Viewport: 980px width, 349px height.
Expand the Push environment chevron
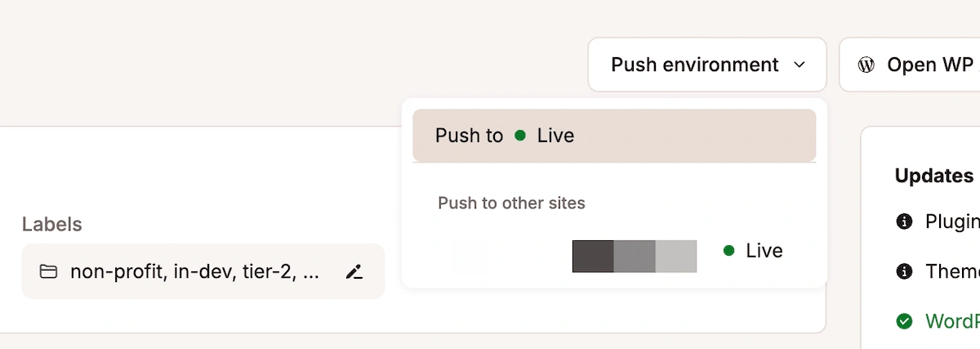tap(800, 65)
